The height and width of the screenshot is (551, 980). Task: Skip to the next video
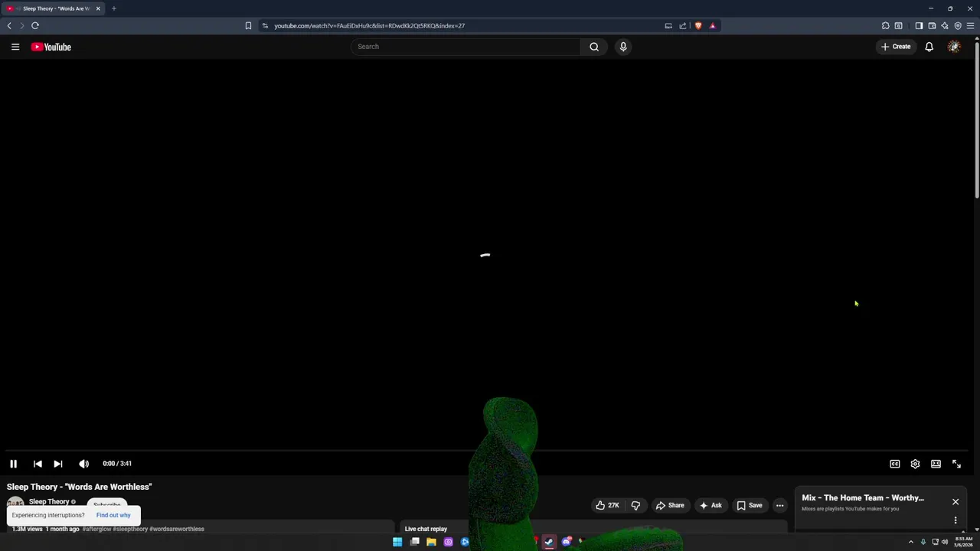pyautogui.click(x=58, y=464)
